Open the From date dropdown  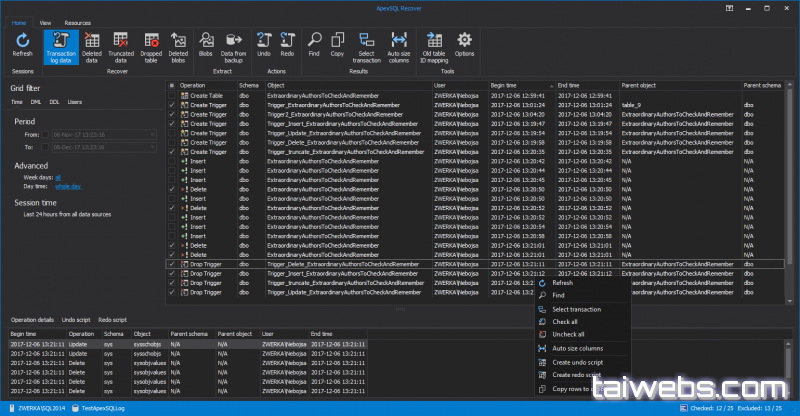152,134
